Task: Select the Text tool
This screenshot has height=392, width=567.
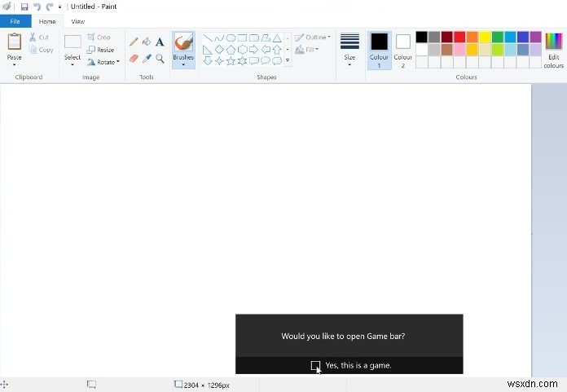Action: tap(160, 42)
